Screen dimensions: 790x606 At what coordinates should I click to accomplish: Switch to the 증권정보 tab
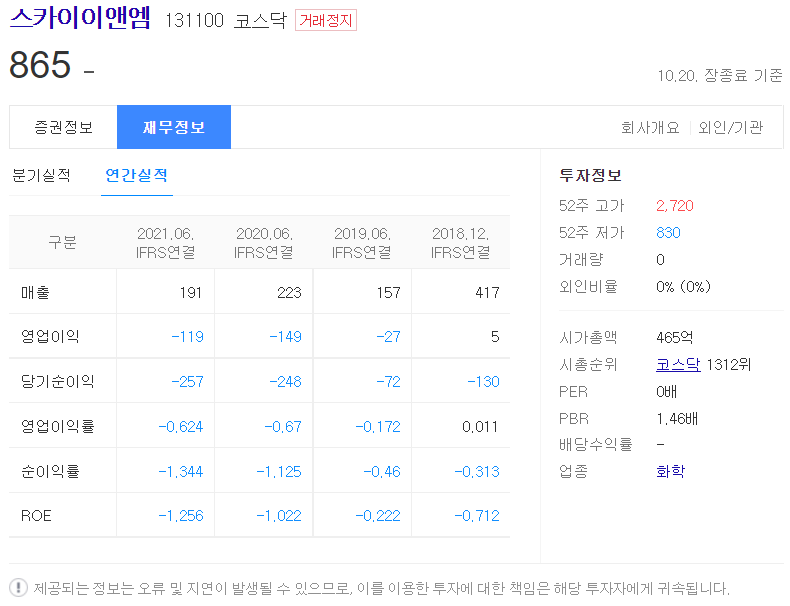click(x=63, y=127)
